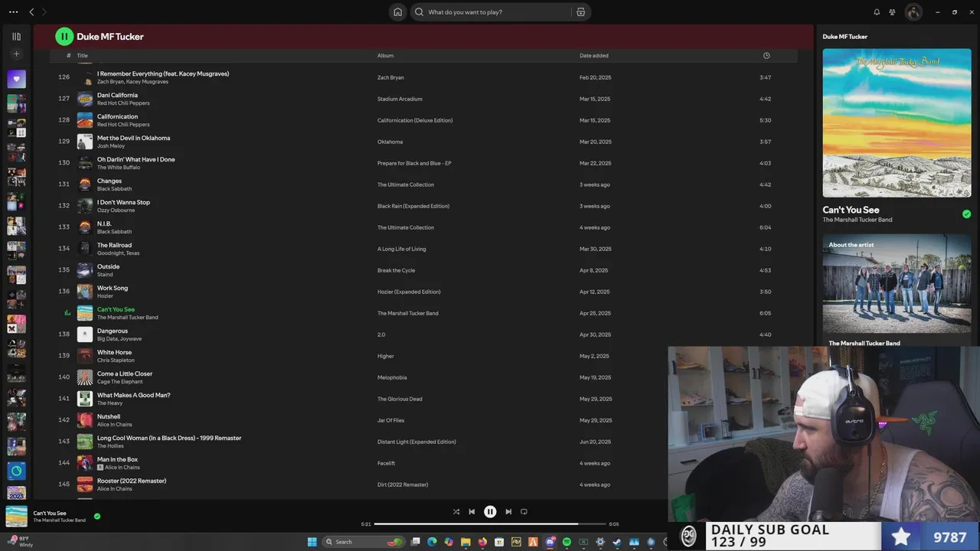Open Marshall Tucker Band album cover in right panel

(897, 123)
